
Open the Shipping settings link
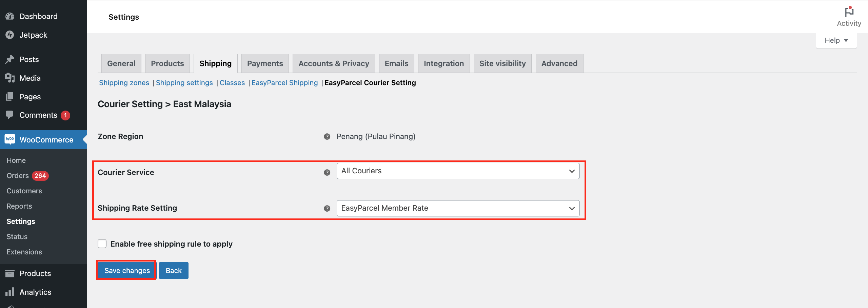[184, 83]
